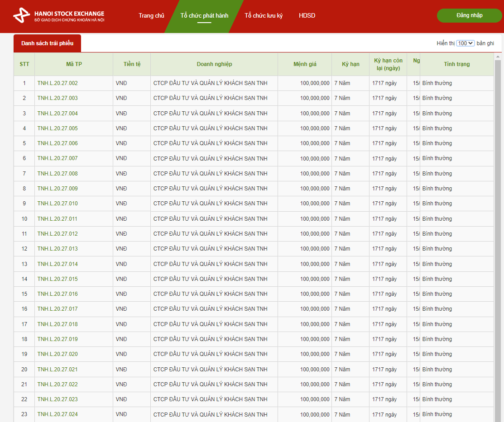
Task: Click the Tình trạng column header
Action: click(456, 64)
